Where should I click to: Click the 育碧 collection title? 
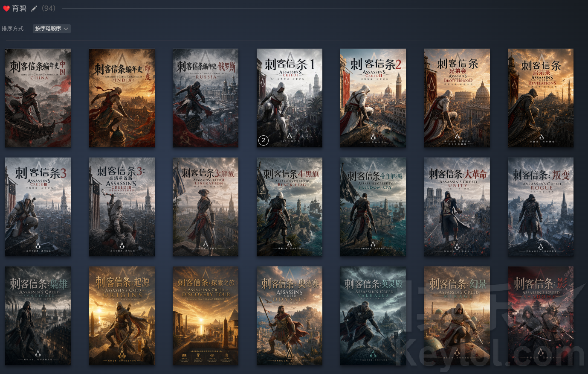click(x=19, y=9)
